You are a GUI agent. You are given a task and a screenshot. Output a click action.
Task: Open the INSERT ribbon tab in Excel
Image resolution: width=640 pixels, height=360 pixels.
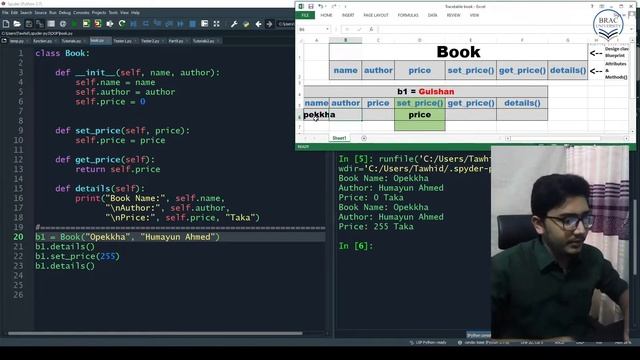click(x=348, y=15)
